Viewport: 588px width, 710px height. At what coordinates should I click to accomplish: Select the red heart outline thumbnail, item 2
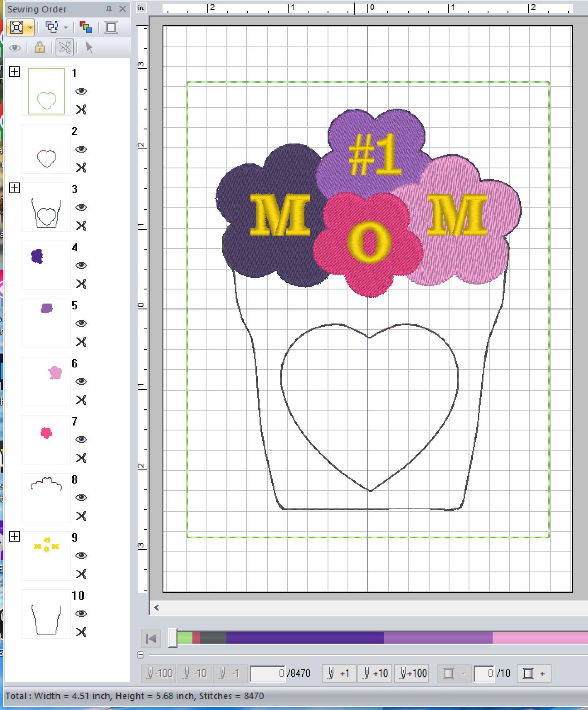(x=46, y=149)
